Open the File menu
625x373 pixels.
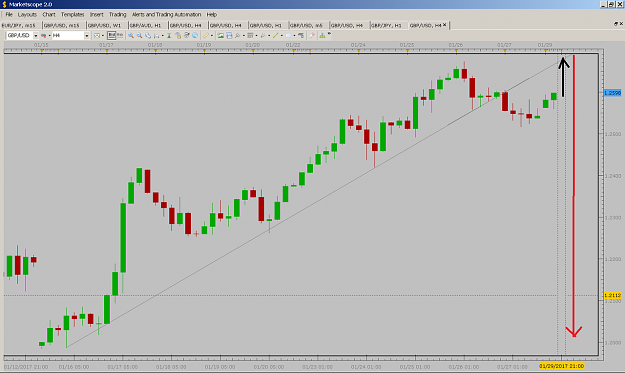click(x=9, y=14)
